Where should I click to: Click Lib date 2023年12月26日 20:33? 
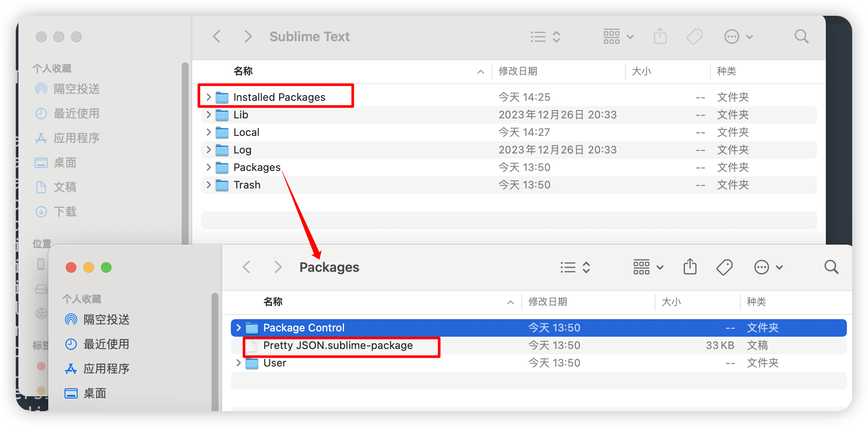pos(558,114)
